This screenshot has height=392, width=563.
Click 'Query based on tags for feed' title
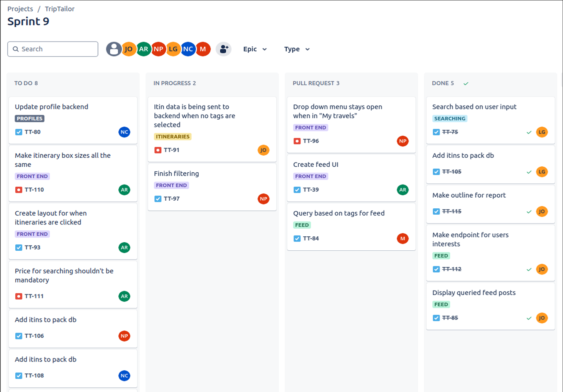339,213
